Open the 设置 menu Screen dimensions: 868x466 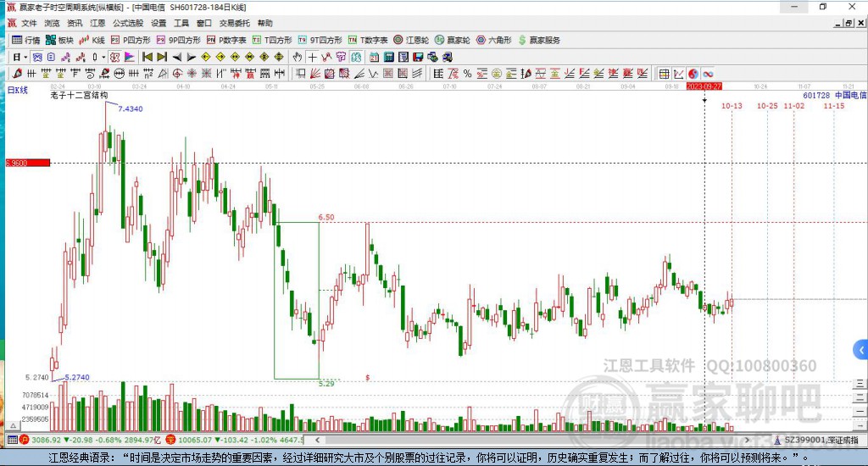click(x=159, y=23)
